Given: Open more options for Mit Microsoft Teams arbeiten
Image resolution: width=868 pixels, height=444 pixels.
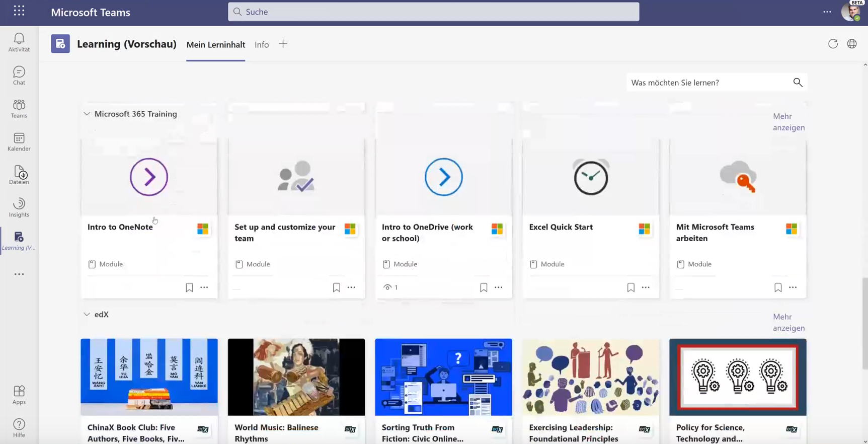Looking at the screenshot, I should click(793, 287).
